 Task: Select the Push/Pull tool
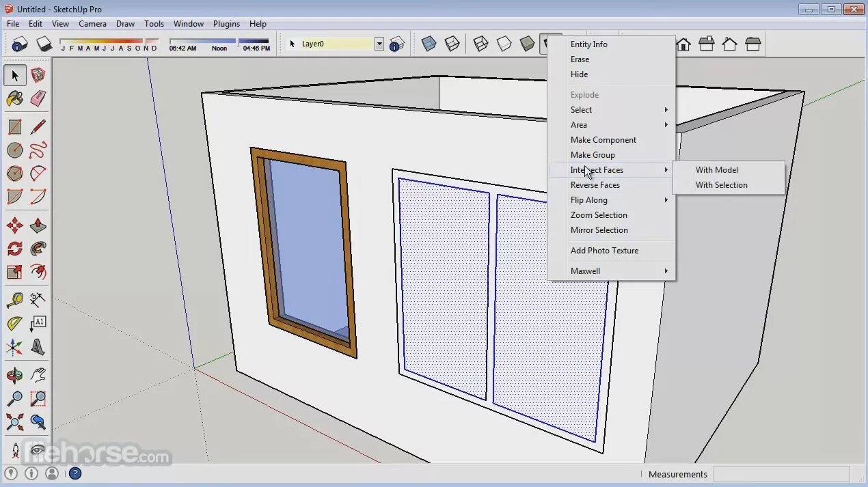coord(38,225)
